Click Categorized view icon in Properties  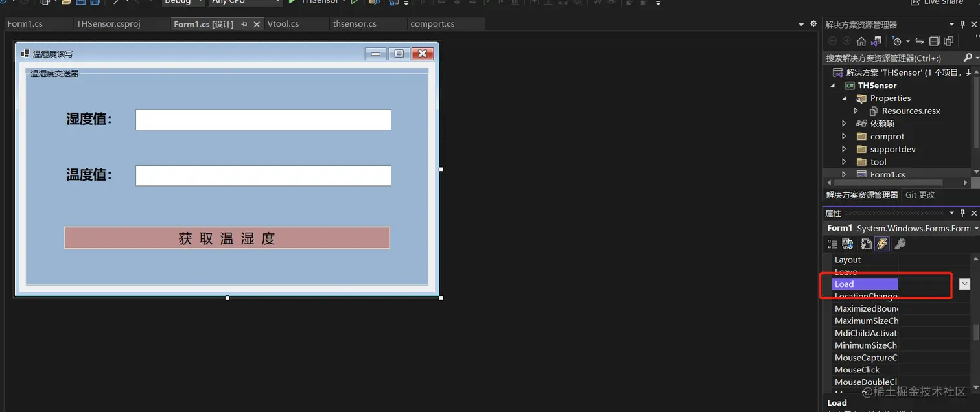click(x=832, y=244)
